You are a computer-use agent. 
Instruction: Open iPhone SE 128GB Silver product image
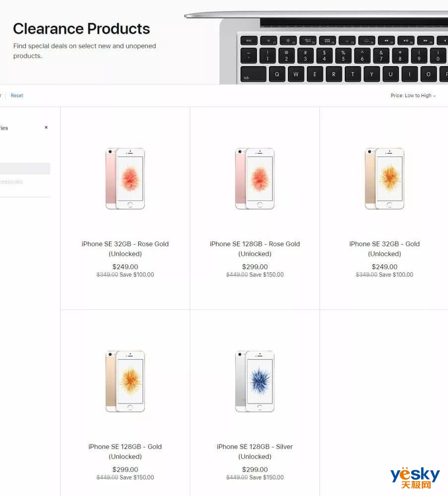[255, 381]
